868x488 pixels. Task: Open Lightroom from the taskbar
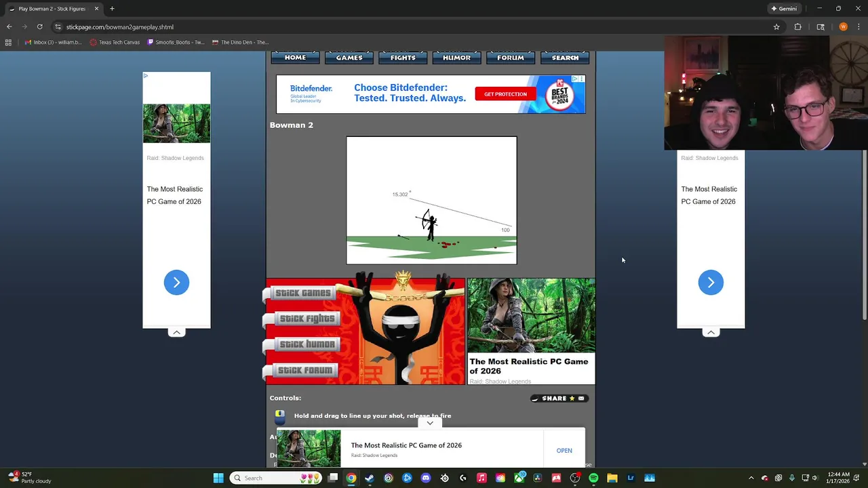(631, 478)
